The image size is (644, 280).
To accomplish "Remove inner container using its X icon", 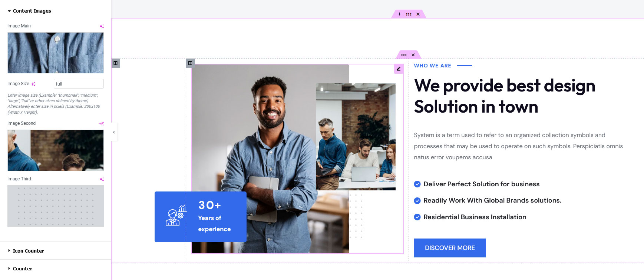I will coord(413,55).
